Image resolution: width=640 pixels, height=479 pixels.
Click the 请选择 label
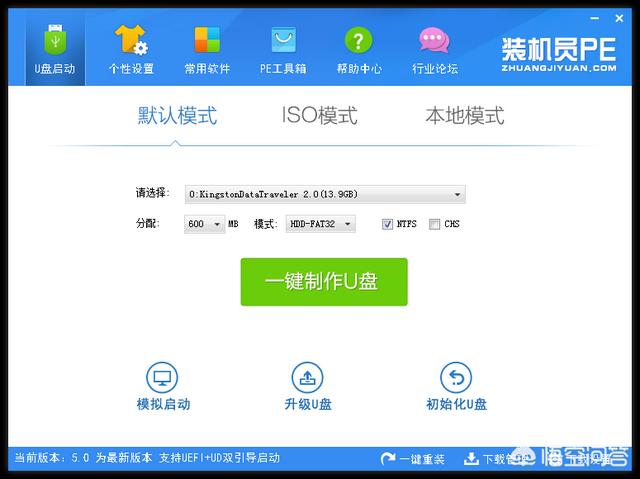(x=152, y=193)
